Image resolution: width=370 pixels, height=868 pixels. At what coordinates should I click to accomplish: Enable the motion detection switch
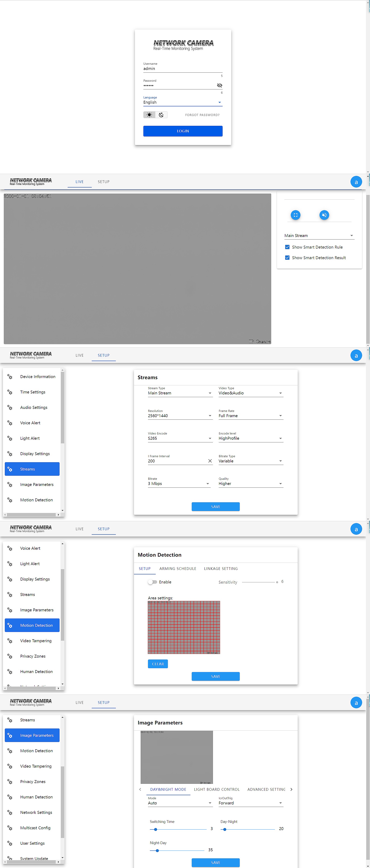coord(153,582)
